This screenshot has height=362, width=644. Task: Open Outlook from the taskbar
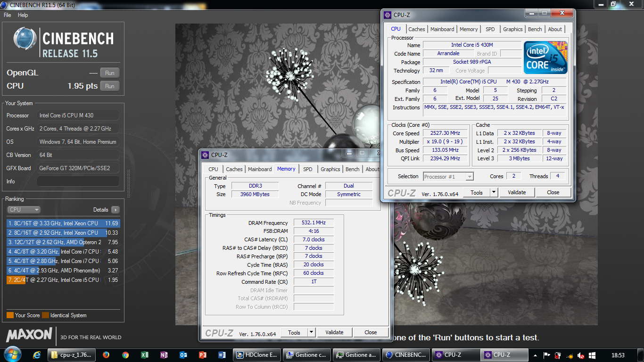coord(183,355)
